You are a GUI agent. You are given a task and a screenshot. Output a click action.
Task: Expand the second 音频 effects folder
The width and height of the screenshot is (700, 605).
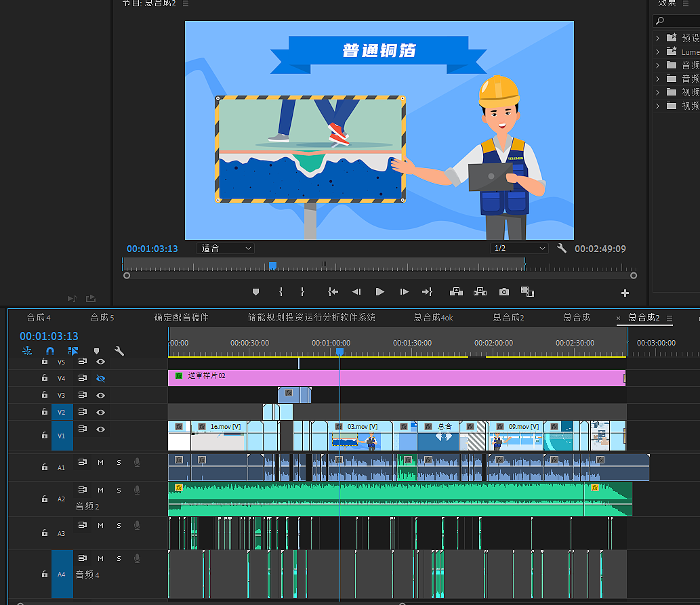[657, 79]
